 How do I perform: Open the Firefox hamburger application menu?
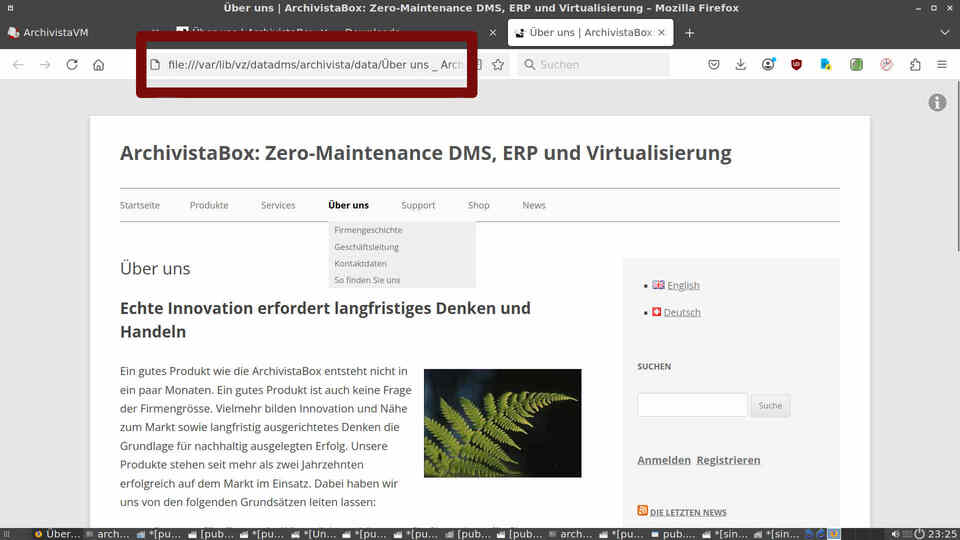(942, 64)
